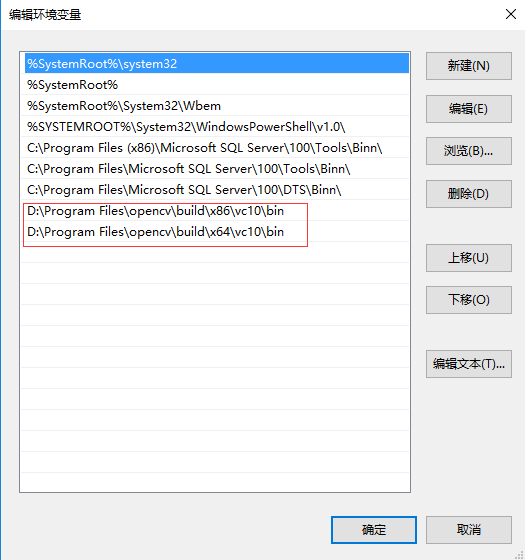Select the opencv x64\vc10\bin path

pyautogui.click(x=215, y=232)
